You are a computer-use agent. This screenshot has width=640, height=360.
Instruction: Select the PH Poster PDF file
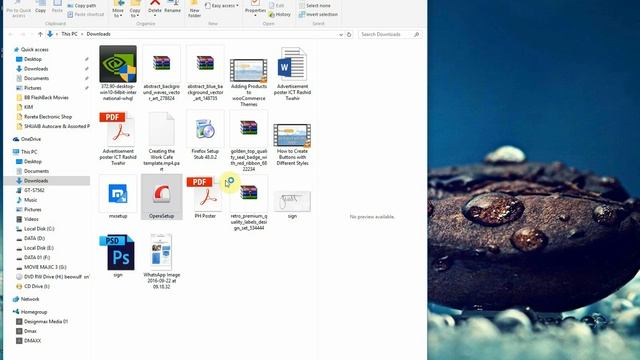click(205, 198)
